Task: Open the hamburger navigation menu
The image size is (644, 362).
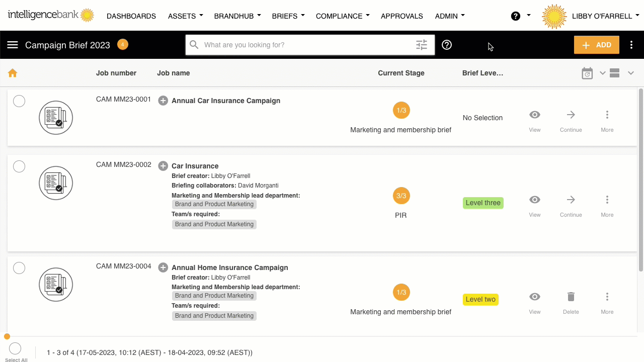Action: (13, 45)
